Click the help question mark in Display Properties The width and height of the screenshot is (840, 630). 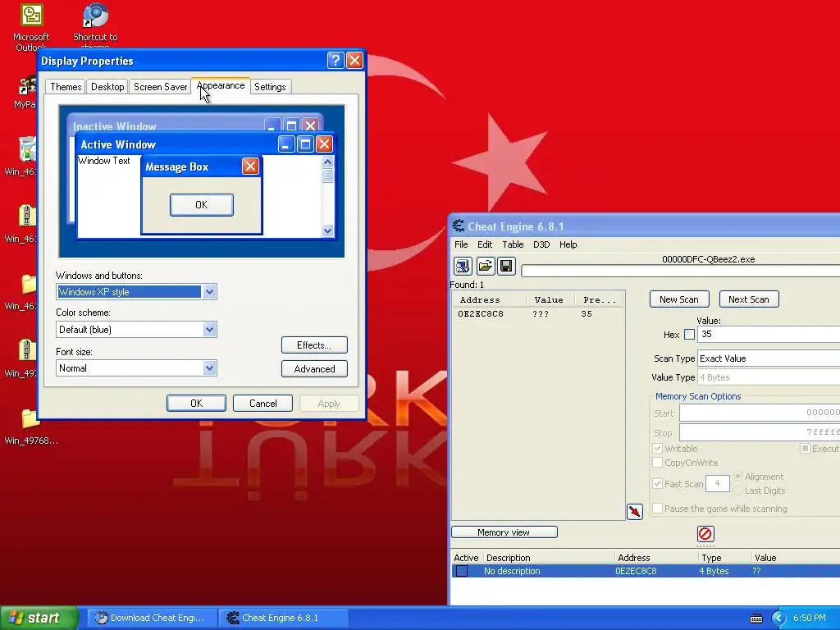pyautogui.click(x=336, y=60)
